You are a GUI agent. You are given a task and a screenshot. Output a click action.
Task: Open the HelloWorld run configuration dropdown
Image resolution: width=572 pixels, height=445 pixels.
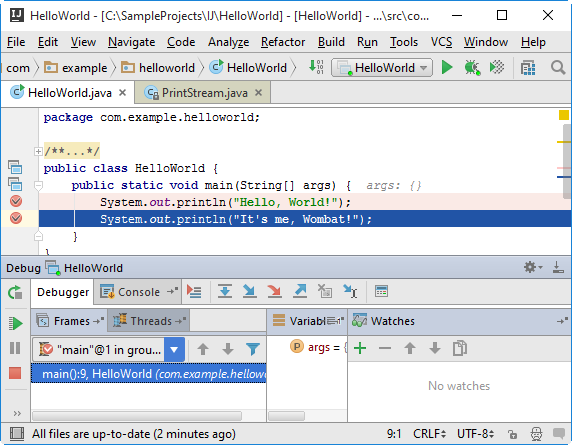click(382, 67)
